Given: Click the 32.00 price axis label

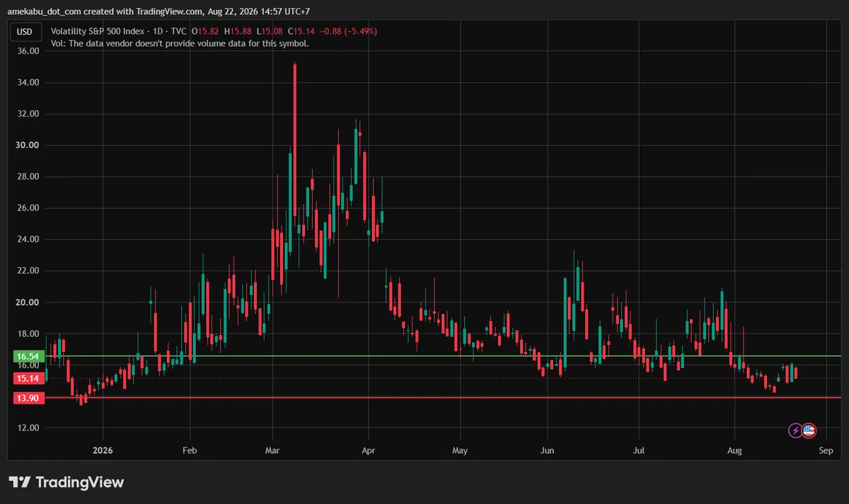Looking at the screenshot, I should [x=28, y=114].
